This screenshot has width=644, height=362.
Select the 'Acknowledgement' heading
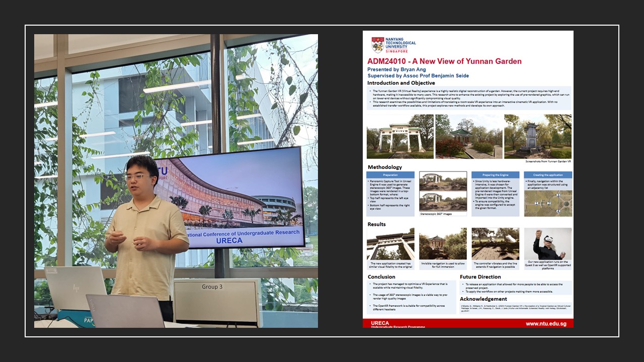point(484,299)
